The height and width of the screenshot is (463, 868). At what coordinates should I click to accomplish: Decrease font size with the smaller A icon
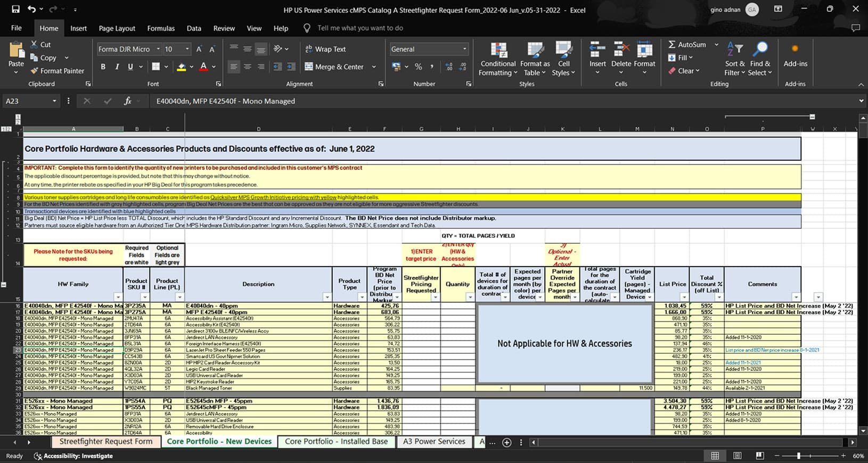coord(211,49)
